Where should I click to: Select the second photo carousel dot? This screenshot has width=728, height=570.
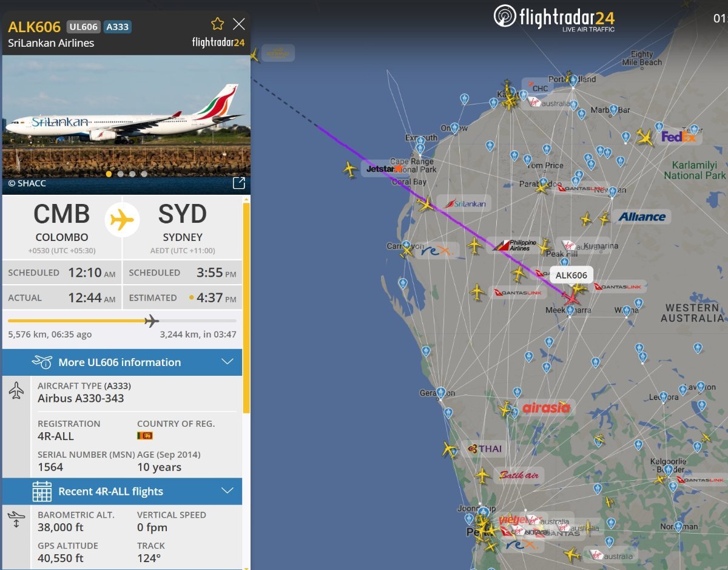(121, 174)
